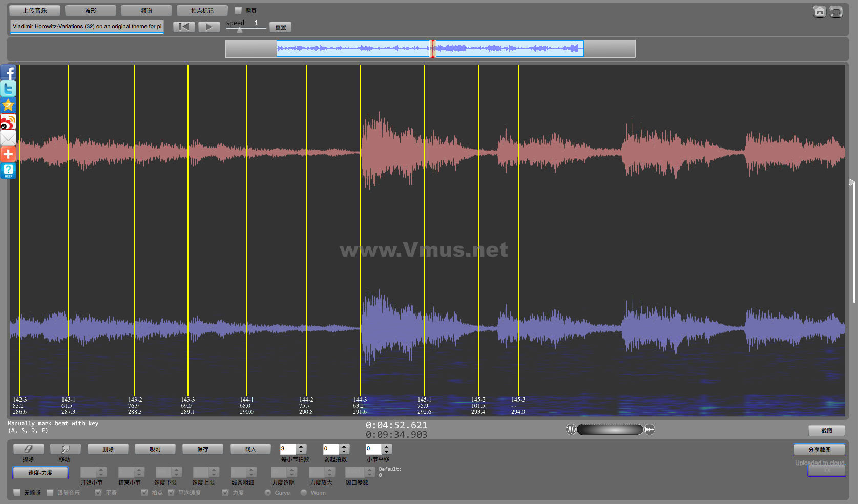Click the 143-1 beat marker line
This screenshot has height=504, width=858.
click(x=69, y=230)
